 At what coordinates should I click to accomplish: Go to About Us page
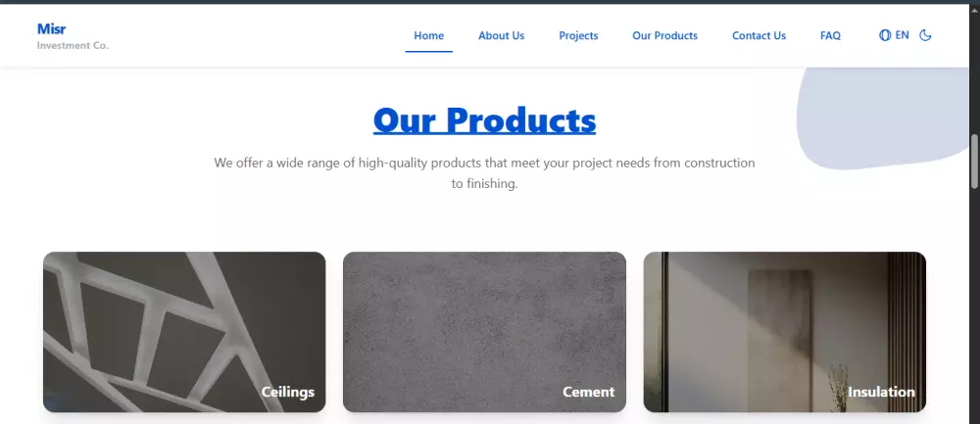[x=501, y=35]
